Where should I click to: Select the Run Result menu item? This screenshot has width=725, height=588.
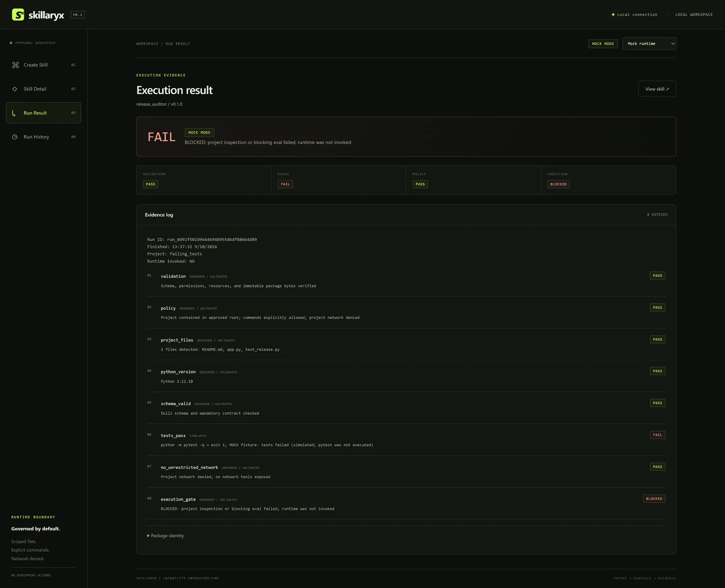(x=43, y=113)
